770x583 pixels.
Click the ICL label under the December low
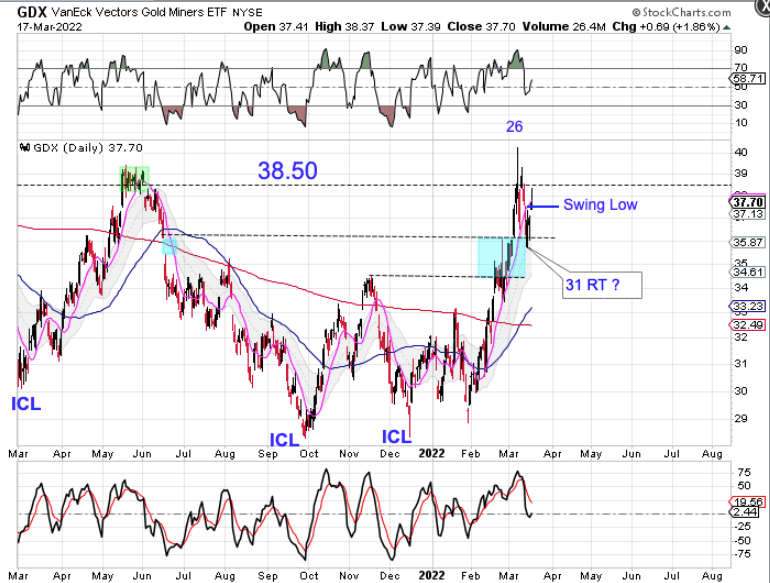[x=397, y=436]
